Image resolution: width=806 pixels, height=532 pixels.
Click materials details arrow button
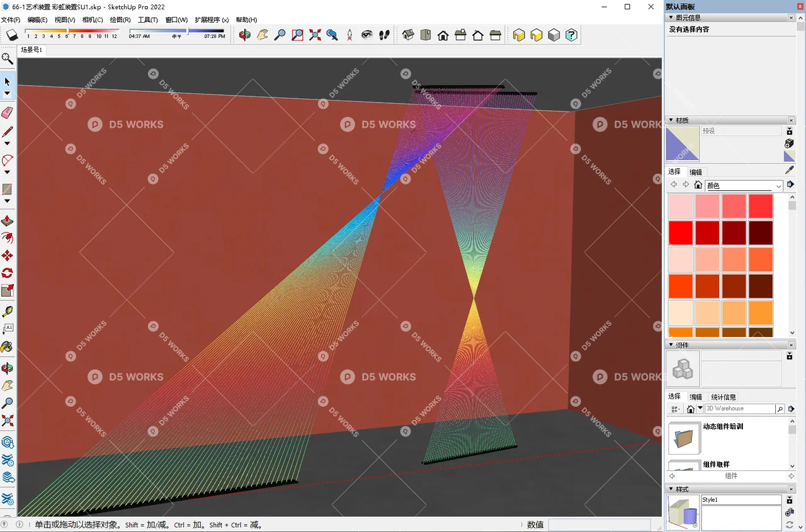coord(791,184)
